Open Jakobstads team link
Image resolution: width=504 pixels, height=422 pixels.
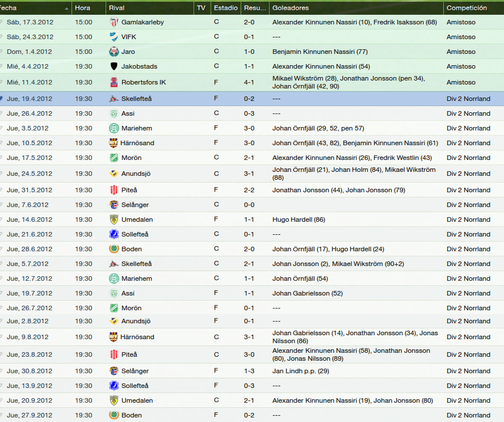[x=139, y=66]
